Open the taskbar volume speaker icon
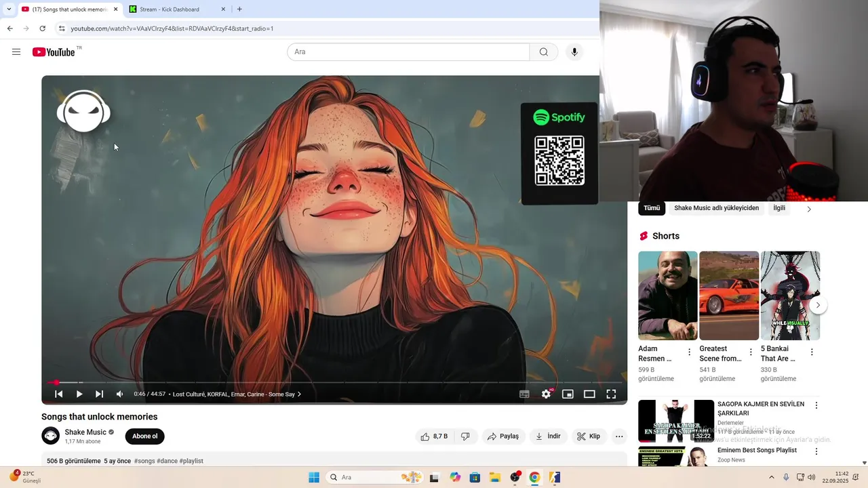The height and width of the screenshot is (488, 868). pyautogui.click(x=811, y=477)
